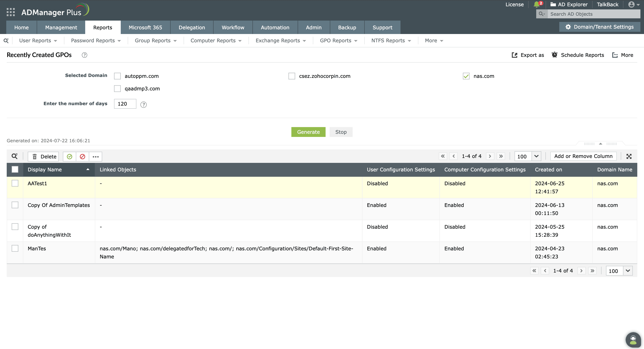Click the number of days field

tap(125, 104)
